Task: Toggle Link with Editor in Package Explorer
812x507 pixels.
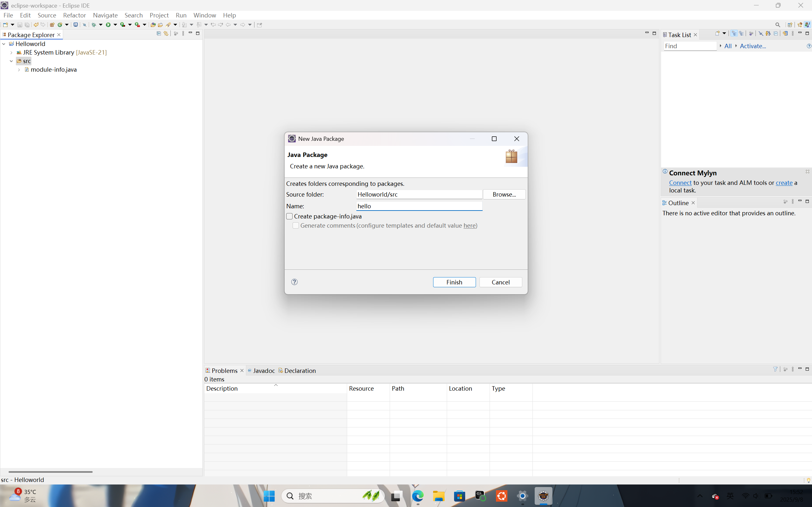Action: (x=166, y=33)
